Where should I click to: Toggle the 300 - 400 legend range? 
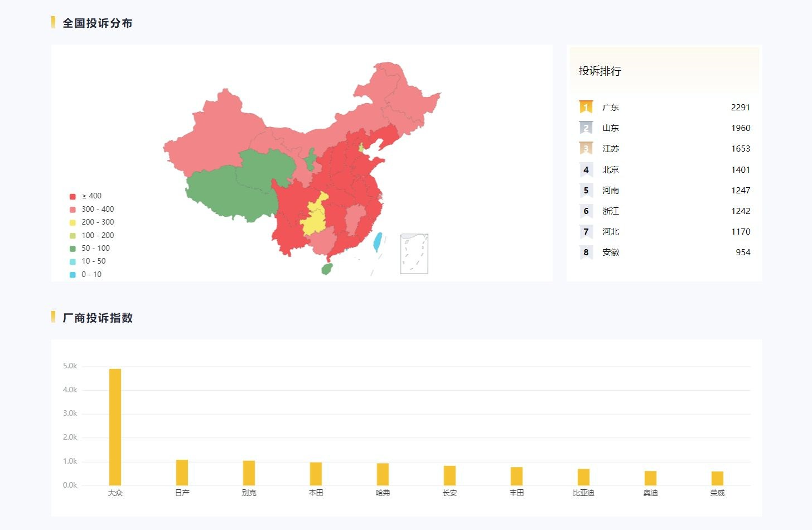tap(91, 209)
